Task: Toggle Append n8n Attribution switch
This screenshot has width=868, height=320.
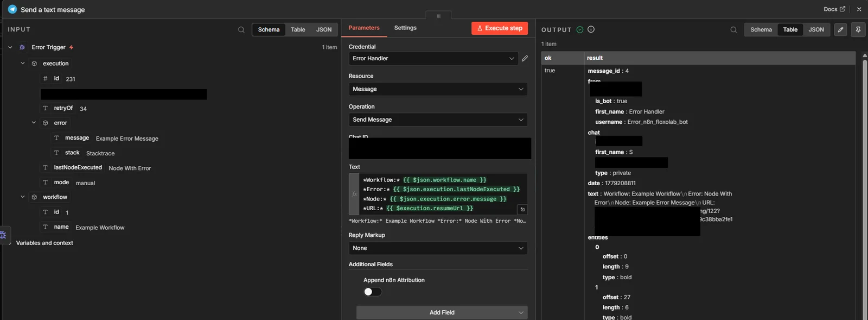Action: [373, 292]
